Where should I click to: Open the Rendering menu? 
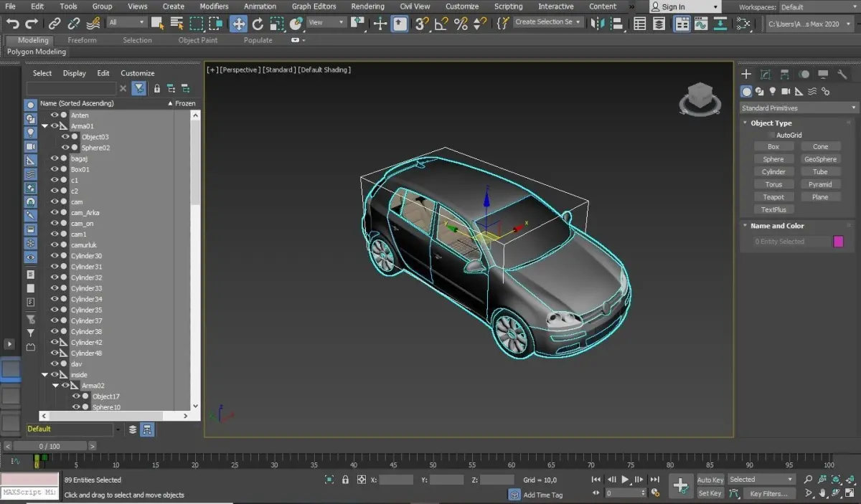coord(367,6)
